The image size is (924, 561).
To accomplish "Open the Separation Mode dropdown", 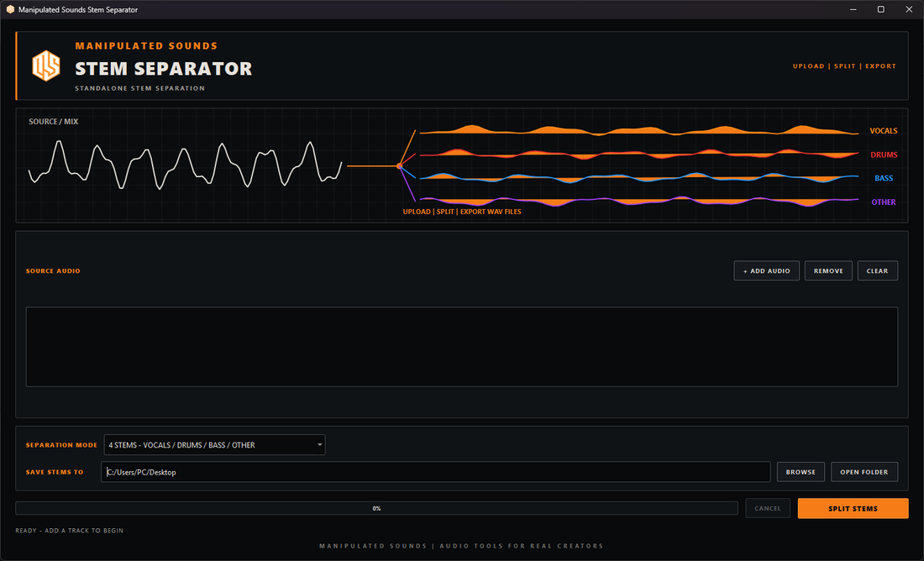I will 214,445.
